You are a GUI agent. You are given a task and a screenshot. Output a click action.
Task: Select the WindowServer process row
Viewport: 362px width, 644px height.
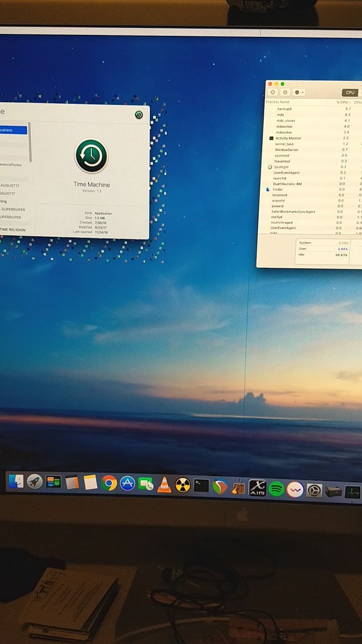[x=314, y=150]
